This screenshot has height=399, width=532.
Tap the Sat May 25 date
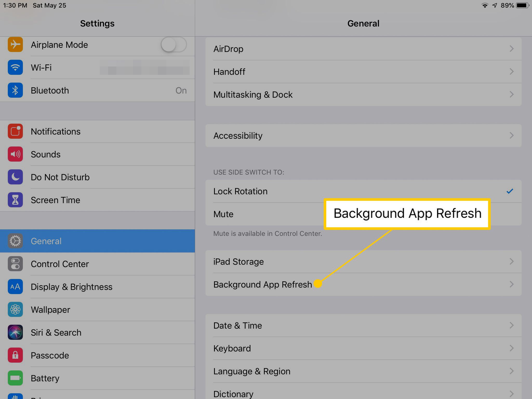pos(49,5)
